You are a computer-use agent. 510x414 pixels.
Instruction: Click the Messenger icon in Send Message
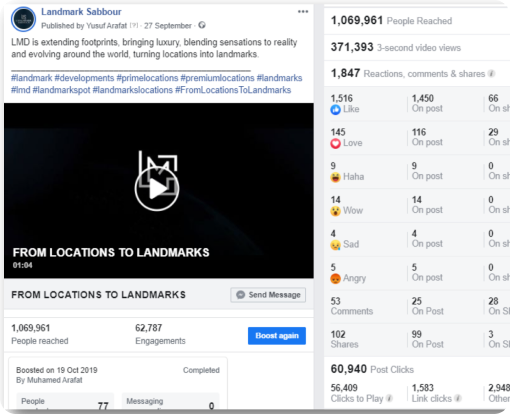click(240, 295)
